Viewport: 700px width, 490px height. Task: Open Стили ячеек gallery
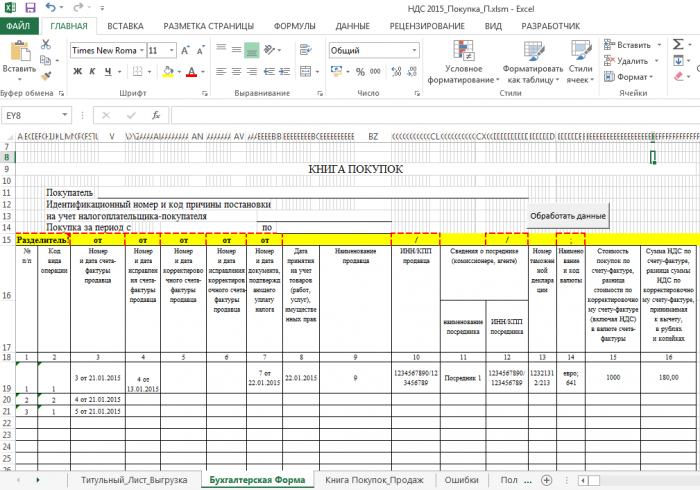[x=580, y=62]
